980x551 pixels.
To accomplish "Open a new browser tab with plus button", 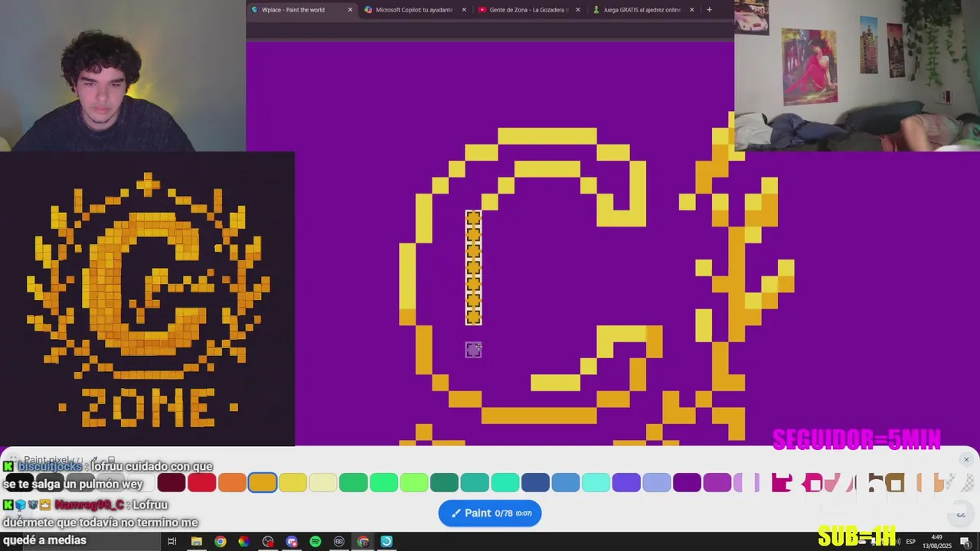I will 709,10.
